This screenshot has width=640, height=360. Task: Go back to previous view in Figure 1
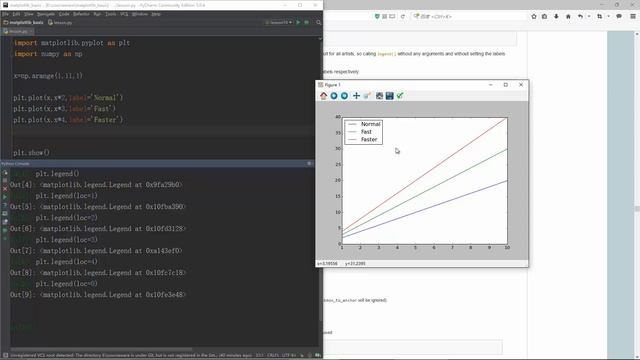click(x=334, y=96)
